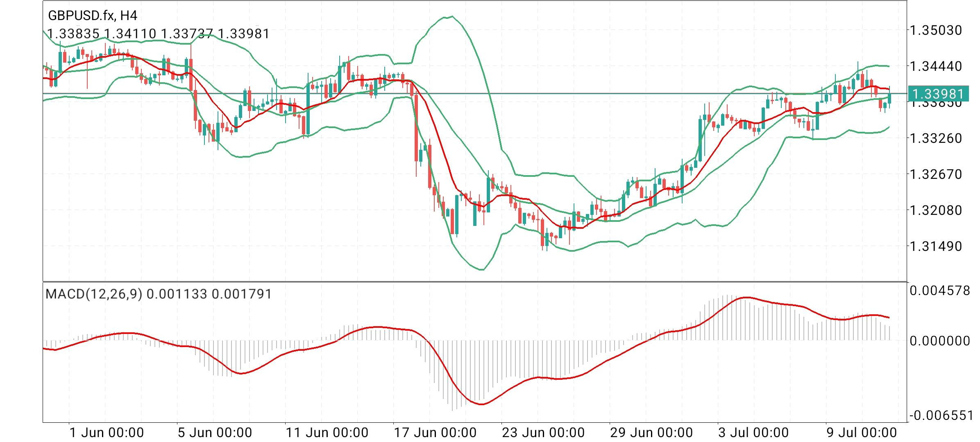Image resolution: width=980 pixels, height=442 pixels.
Task: Click the 1.34440 price axis label
Action: click(x=936, y=66)
